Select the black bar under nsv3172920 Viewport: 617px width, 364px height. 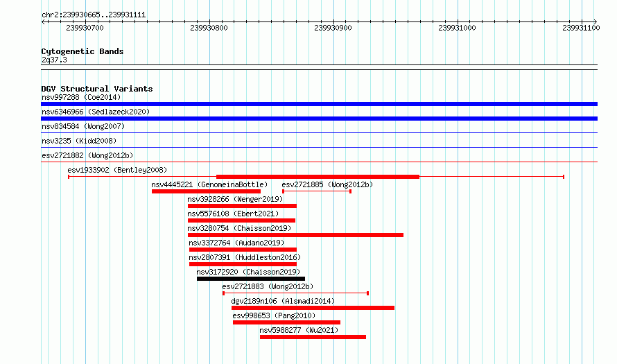point(251,279)
